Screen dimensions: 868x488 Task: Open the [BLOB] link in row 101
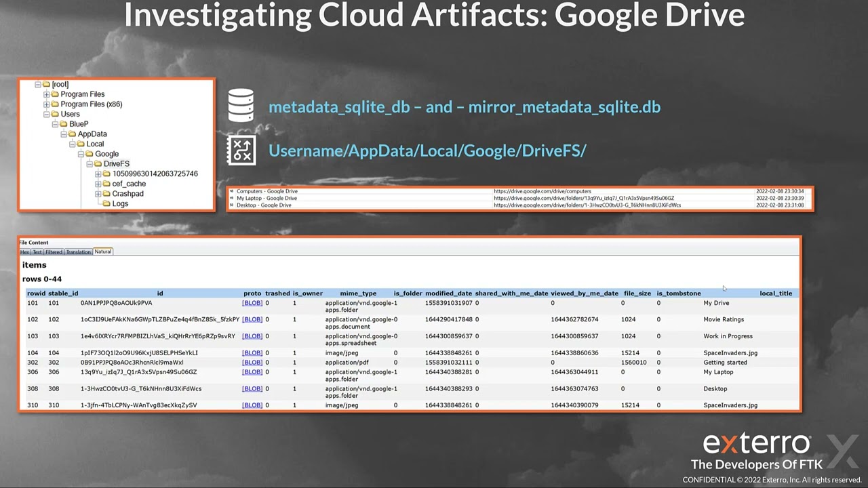pyautogui.click(x=252, y=303)
